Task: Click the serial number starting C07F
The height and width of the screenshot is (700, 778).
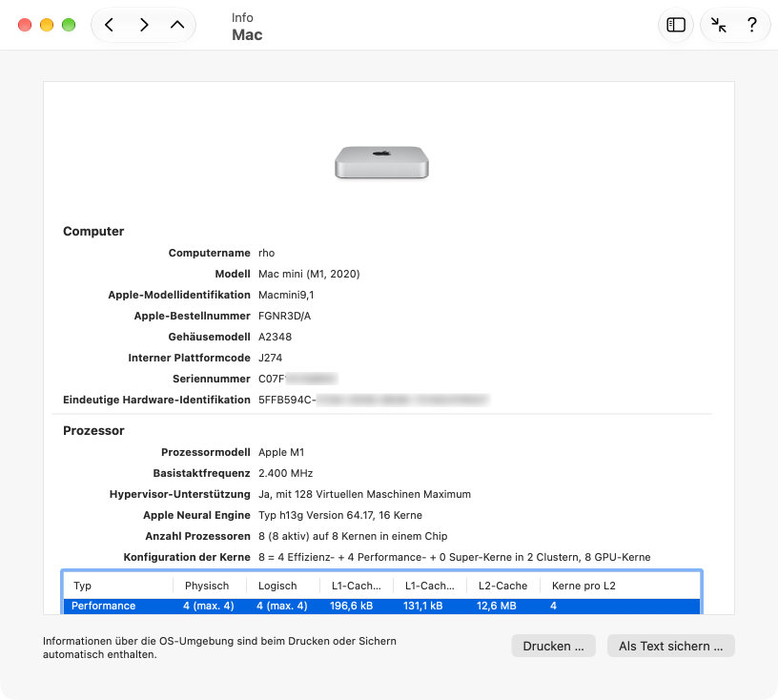Action: click(x=297, y=379)
